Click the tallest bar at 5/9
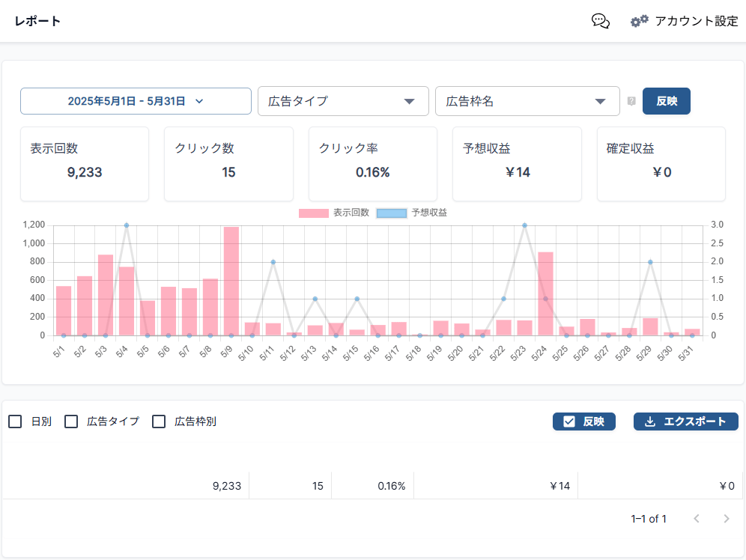Viewport: 746px width, 560px height. [231, 281]
